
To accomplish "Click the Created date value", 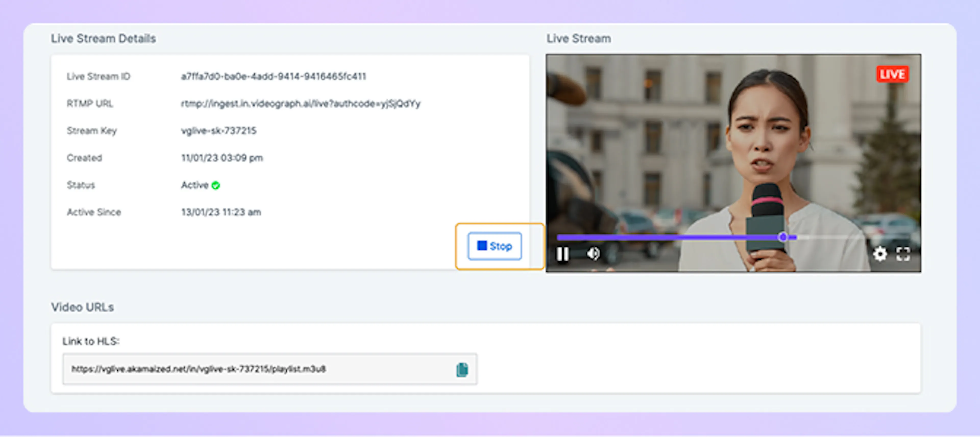I will click(222, 158).
